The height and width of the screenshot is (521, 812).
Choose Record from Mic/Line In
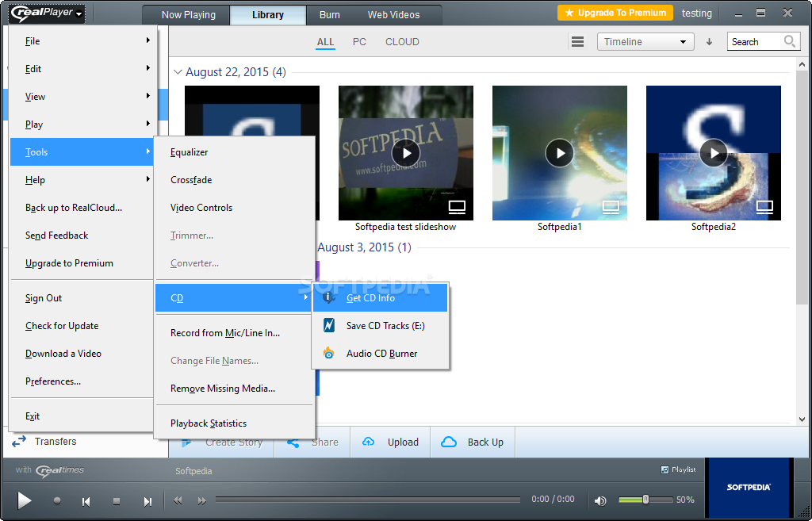click(234, 332)
